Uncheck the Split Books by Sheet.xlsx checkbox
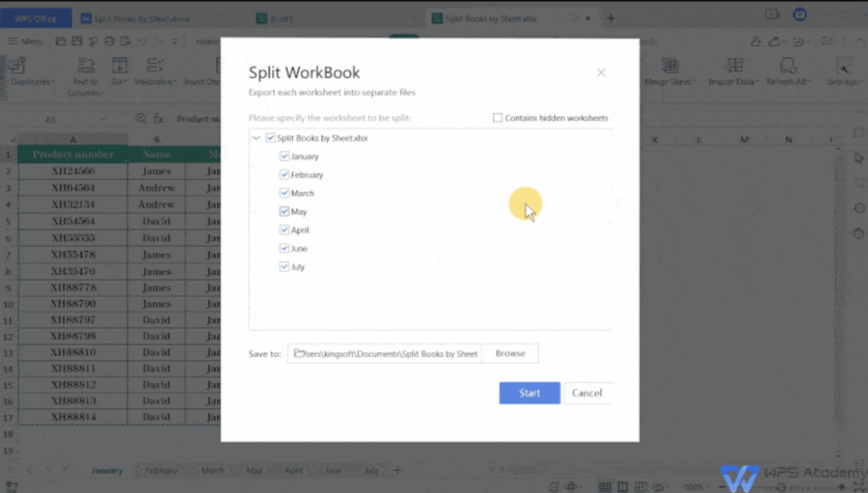This screenshot has width=868, height=493. pos(271,138)
